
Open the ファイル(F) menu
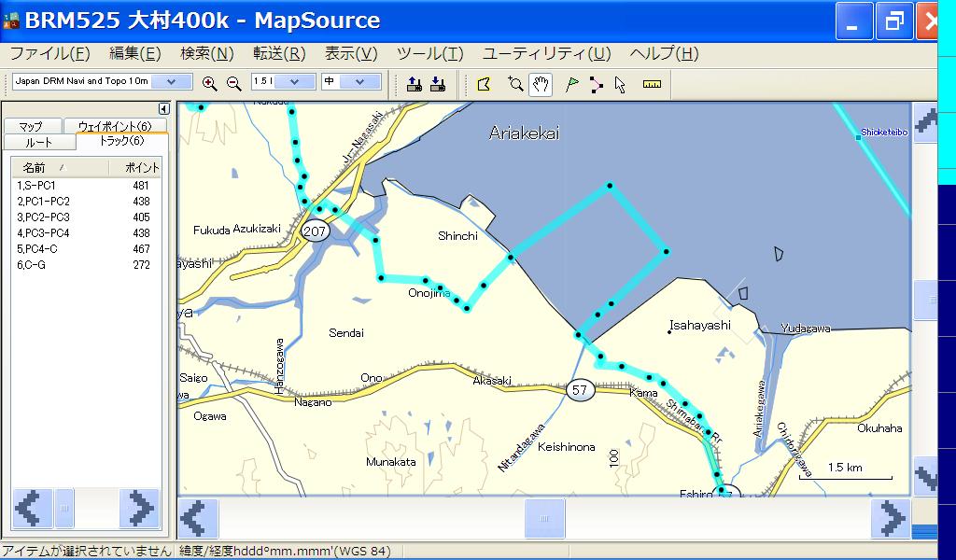click(50, 53)
